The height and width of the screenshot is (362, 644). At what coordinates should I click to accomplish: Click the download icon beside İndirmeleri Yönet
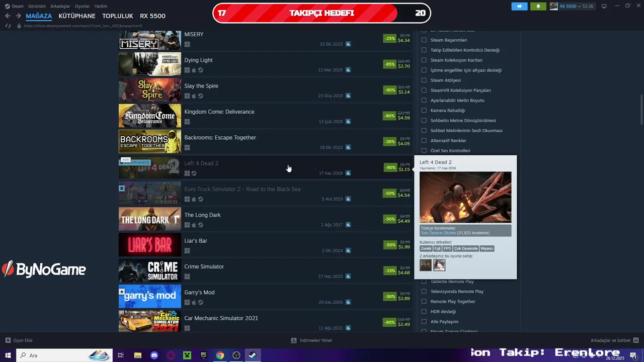[x=294, y=340]
